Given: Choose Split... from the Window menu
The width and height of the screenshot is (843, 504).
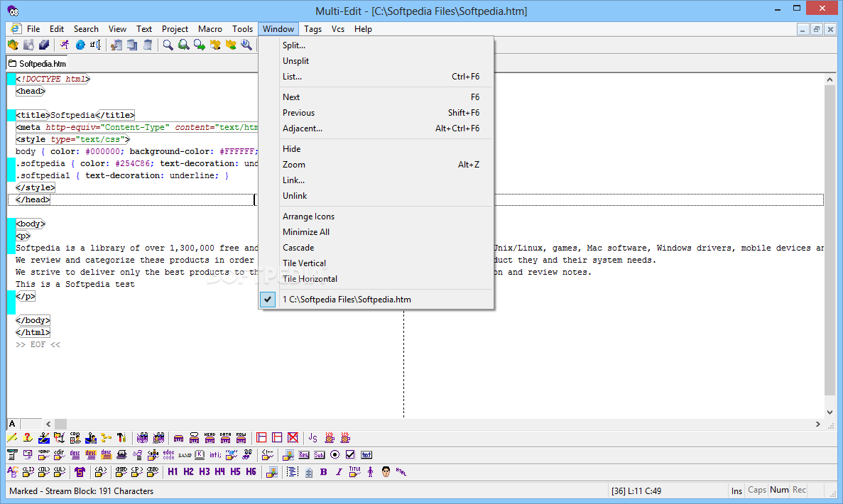Looking at the screenshot, I should tap(376, 45).
